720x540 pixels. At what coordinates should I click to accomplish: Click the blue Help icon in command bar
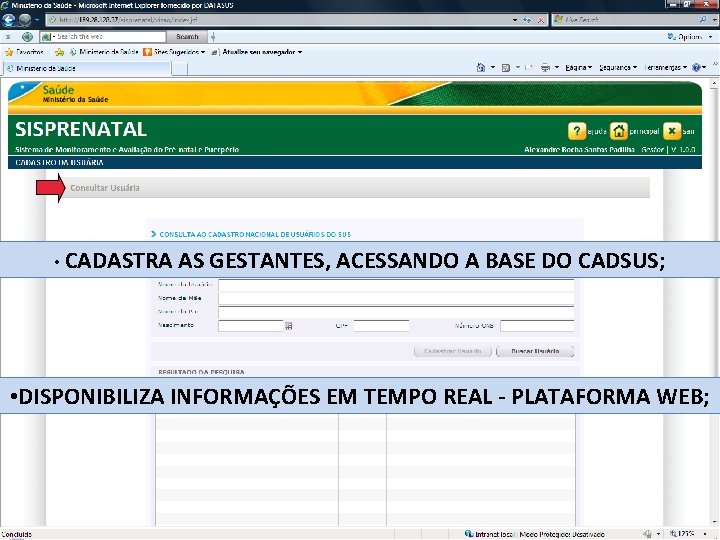click(697, 68)
